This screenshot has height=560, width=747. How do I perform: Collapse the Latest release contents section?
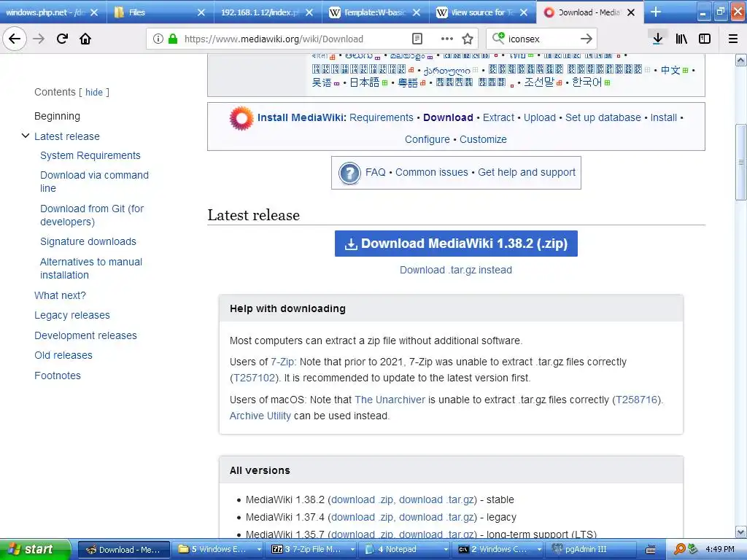pos(26,136)
